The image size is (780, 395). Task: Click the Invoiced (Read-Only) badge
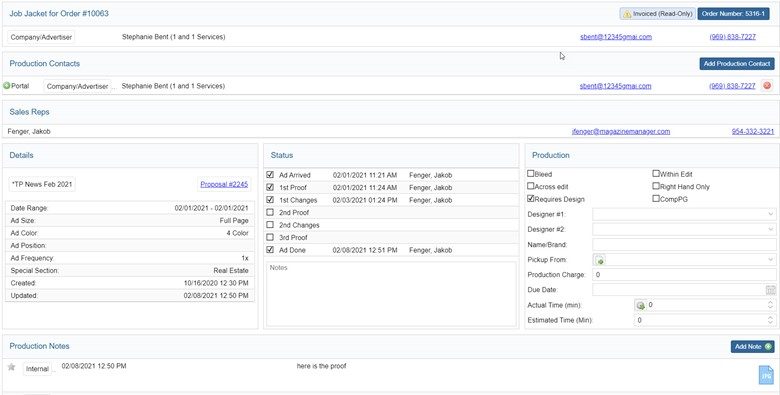[658, 14]
